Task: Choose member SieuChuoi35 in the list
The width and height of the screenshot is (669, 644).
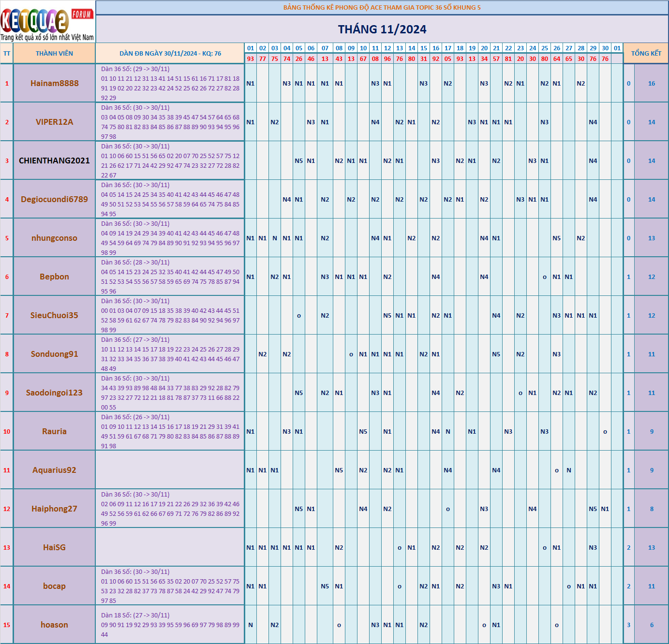Action: pos(54,315)
